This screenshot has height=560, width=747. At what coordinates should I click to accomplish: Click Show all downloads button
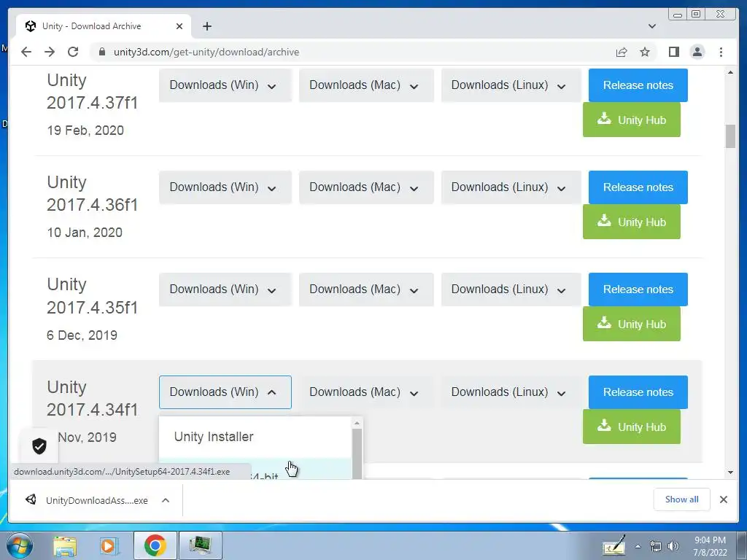682,499
